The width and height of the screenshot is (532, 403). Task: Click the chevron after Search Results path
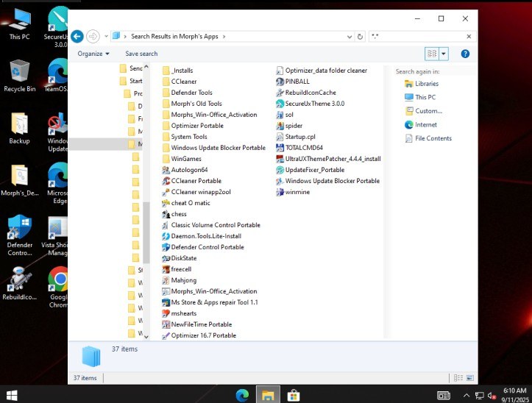tap(224, 36)
